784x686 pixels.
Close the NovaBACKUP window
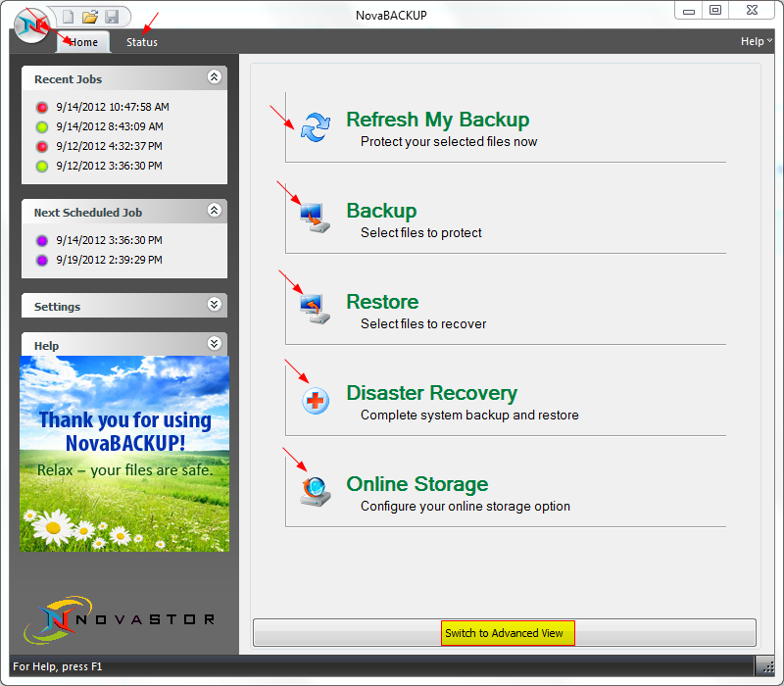click(x=752, y=10)
